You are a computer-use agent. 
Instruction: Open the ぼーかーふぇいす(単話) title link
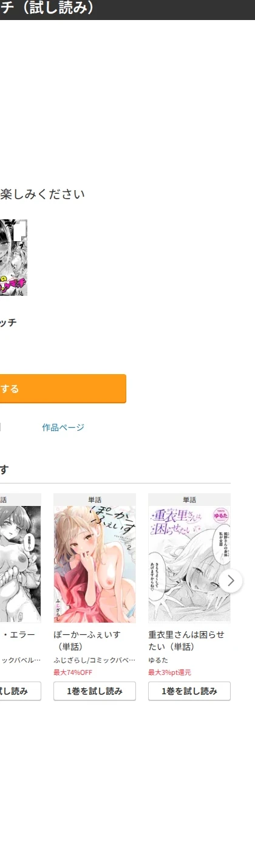[87, 641]
